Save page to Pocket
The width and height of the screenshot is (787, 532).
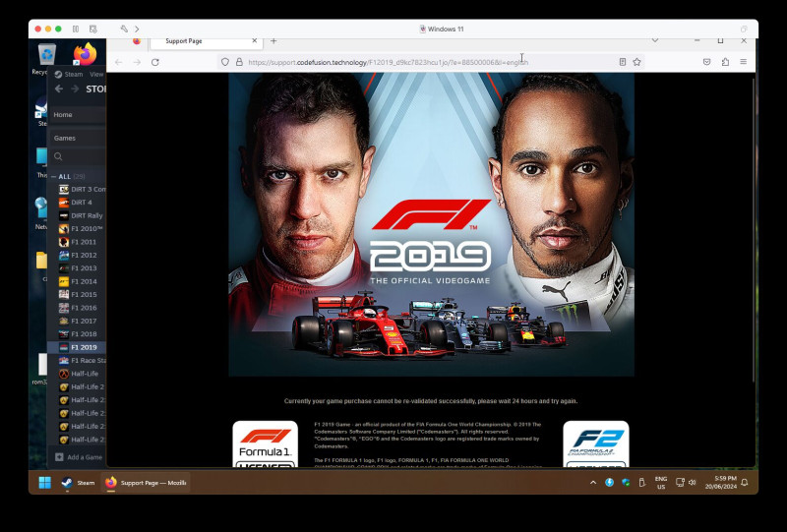(706, 62)
